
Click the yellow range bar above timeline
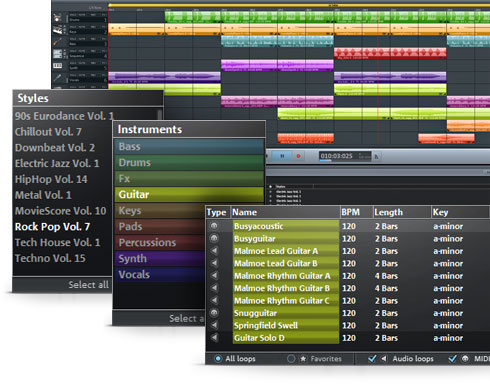[299, 5]
